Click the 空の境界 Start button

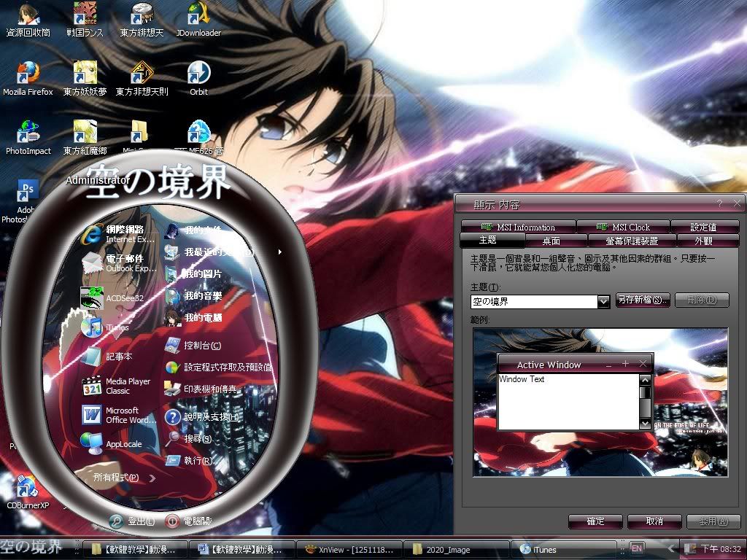pyautogui.click(x=31, y=548)
